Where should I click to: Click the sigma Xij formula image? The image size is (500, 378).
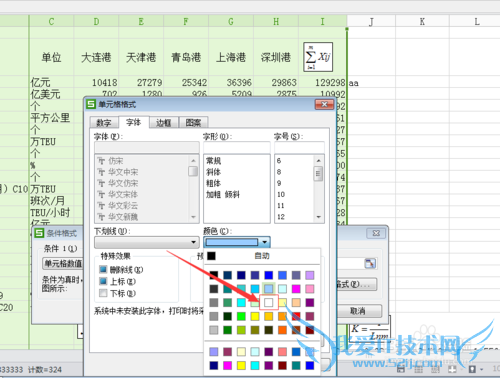coord(318,57)
